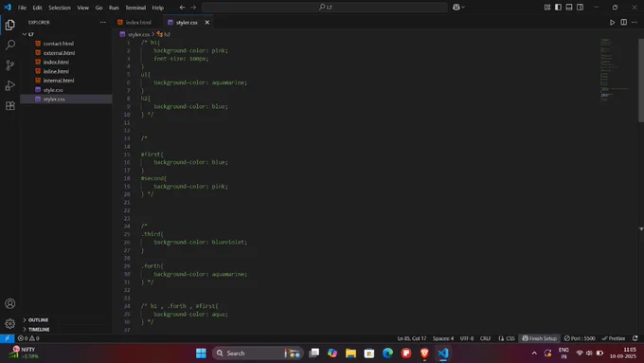
Task: Change end of line sequence CRLF
Action: [485, 338]
